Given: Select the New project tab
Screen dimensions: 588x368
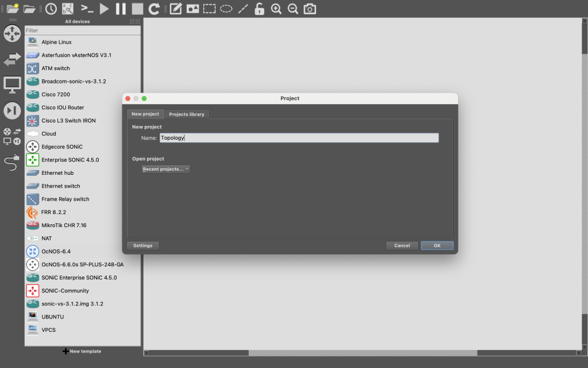Looking at the screenshot, I should 145,114.
